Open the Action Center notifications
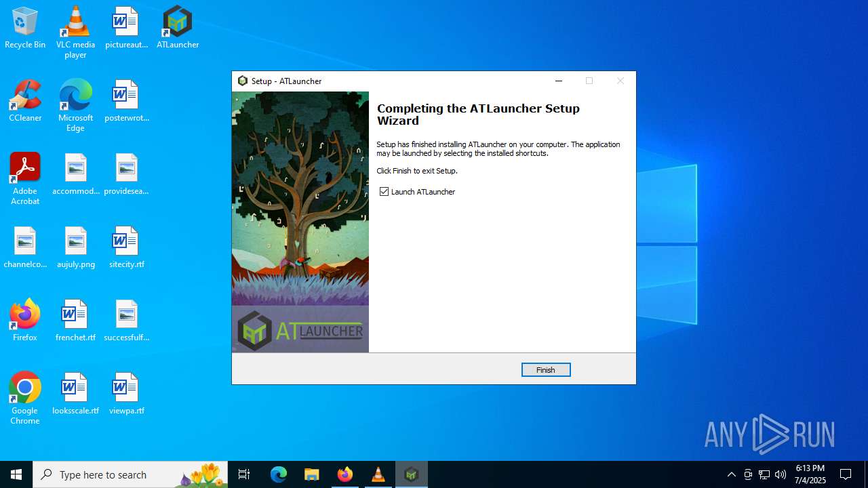The height and width of the screenshot is (488, 868). [846, 474]
